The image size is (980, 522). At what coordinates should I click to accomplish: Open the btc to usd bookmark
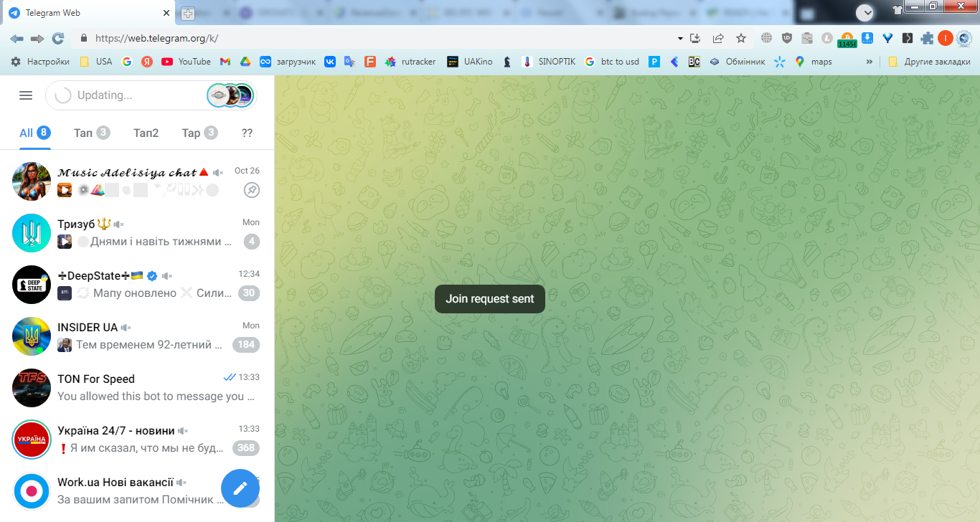612,62
